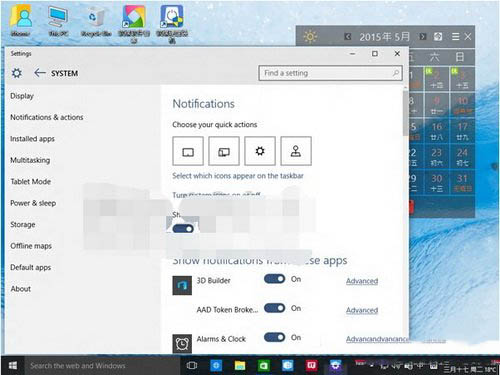Open File Explorer from the taskbar
This screenshot has height=375, width=500.
point(240,366)
